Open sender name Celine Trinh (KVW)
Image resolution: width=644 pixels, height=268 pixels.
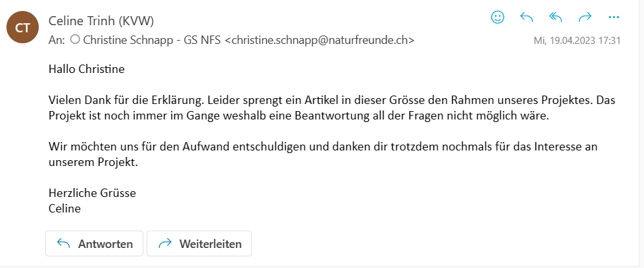(x=101, y=21)
